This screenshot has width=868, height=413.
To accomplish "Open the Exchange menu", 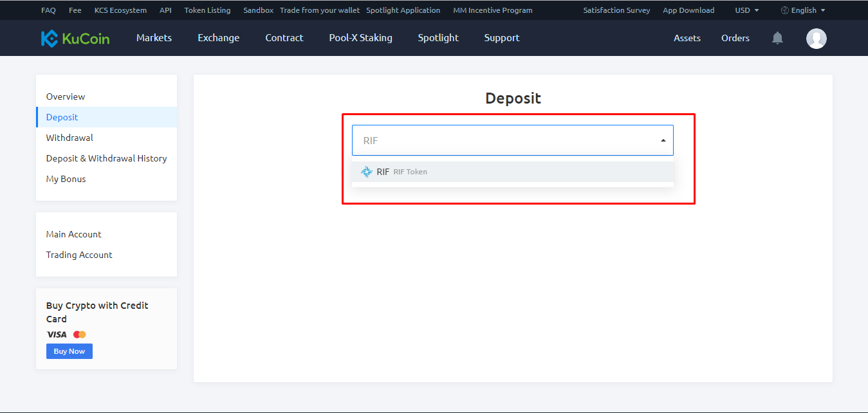I will (218, 38).
